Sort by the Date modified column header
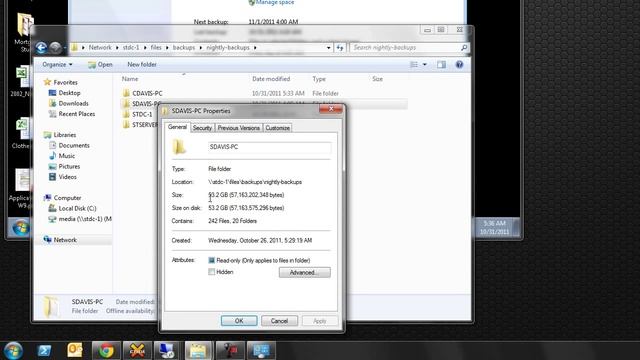Viewport: 640px width, 360px height. (x=271, y=79)
